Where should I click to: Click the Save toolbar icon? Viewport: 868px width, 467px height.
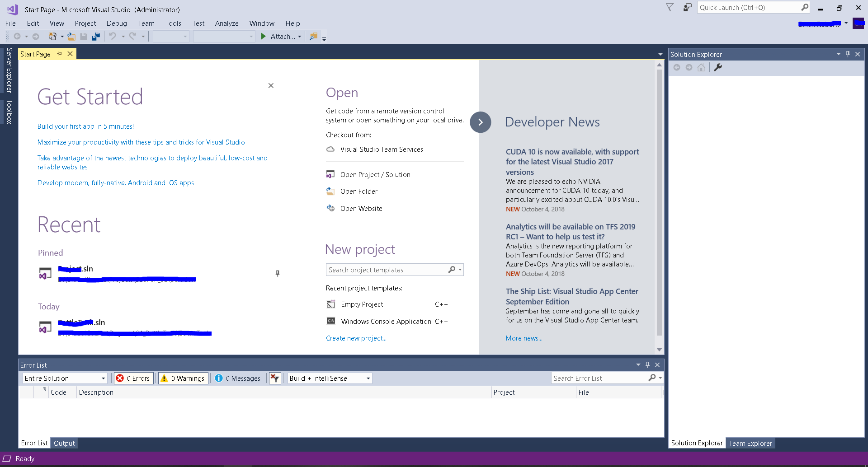[84, 37]
